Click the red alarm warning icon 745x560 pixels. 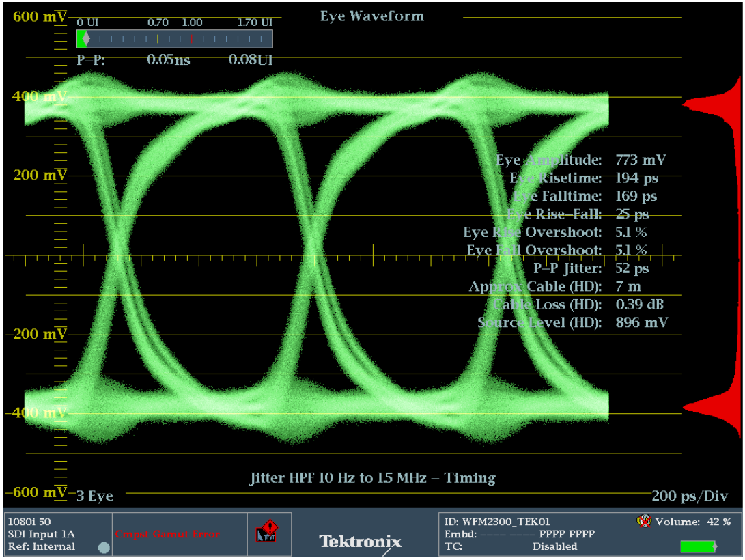[267, 531]
